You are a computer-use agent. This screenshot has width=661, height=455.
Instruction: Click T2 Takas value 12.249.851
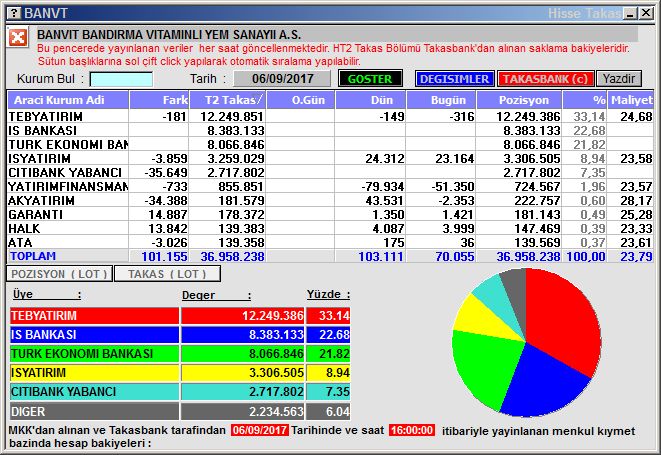[232, 116]
